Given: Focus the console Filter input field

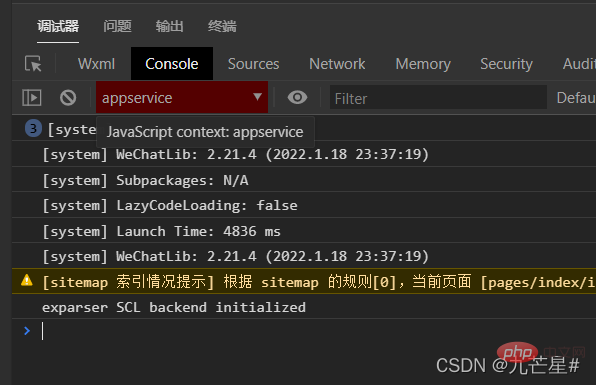Looking at the screenshot, I should pos(438,98).
